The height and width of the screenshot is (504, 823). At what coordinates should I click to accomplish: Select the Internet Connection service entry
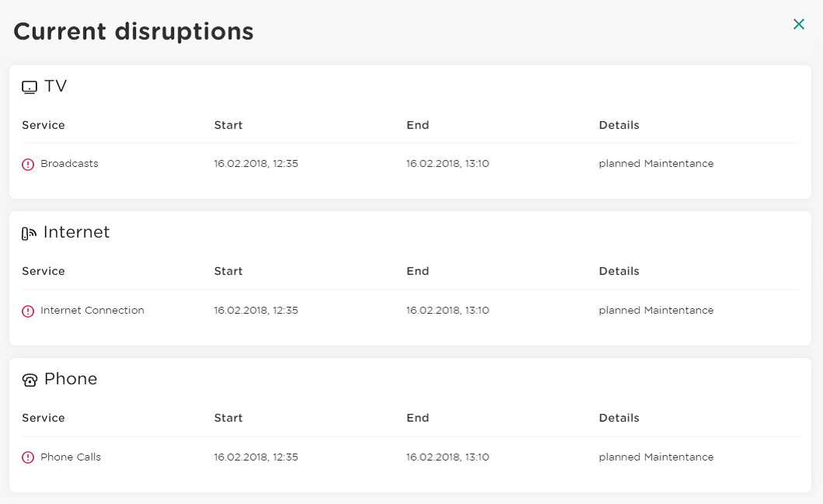tap(92, 311)
